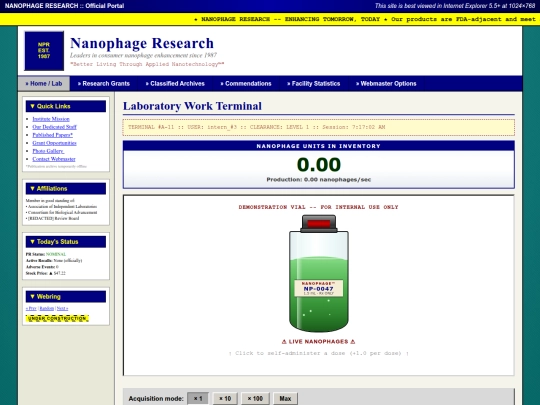Click the Laboratory Work Terminal heading
540x405 pixels.
click(192, 106)
